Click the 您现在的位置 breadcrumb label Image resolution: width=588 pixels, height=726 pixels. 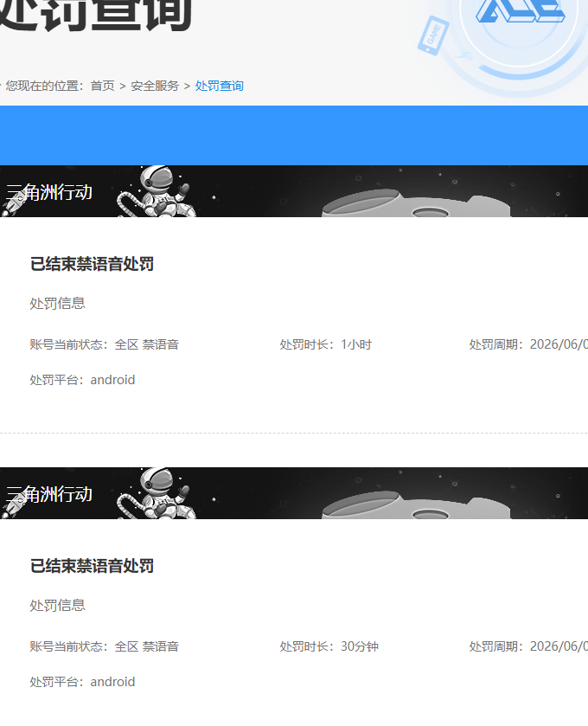point(44,87)
